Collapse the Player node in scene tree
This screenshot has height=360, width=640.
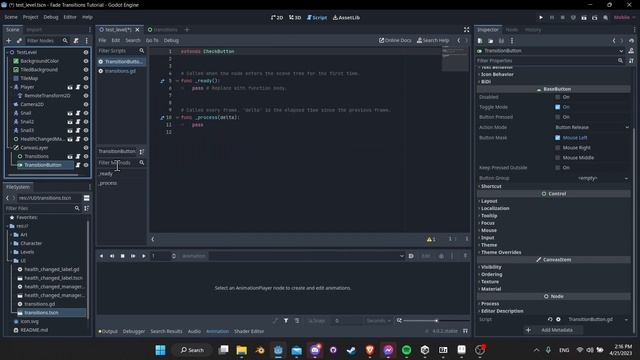click(x=11, y=87)
